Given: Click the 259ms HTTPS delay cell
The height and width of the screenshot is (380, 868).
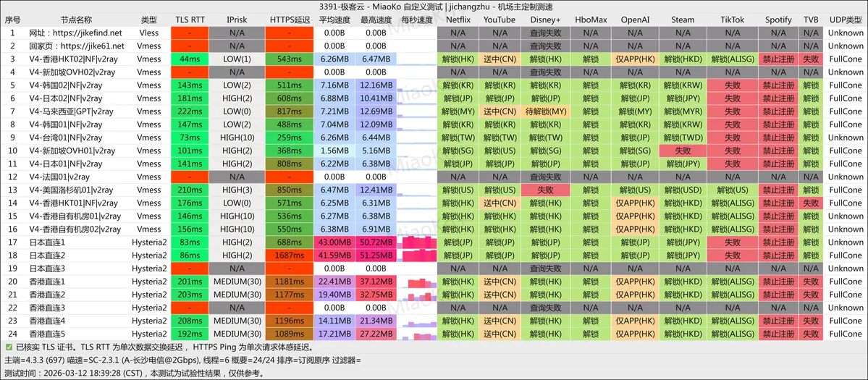Looking at the screenshot, I should coord(290,138).
